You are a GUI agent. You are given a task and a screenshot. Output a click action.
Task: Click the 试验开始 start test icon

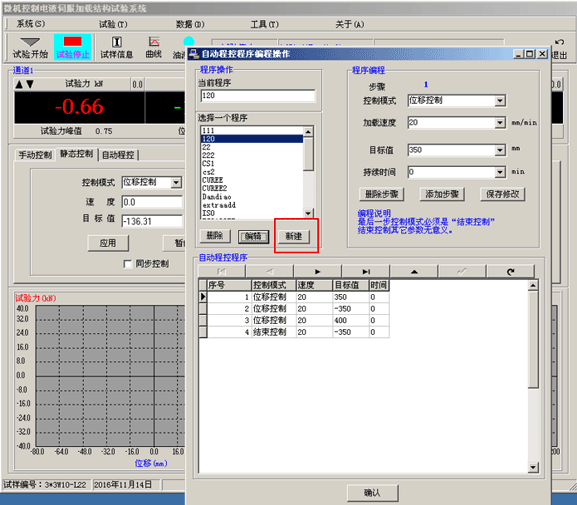coord(30,48)
